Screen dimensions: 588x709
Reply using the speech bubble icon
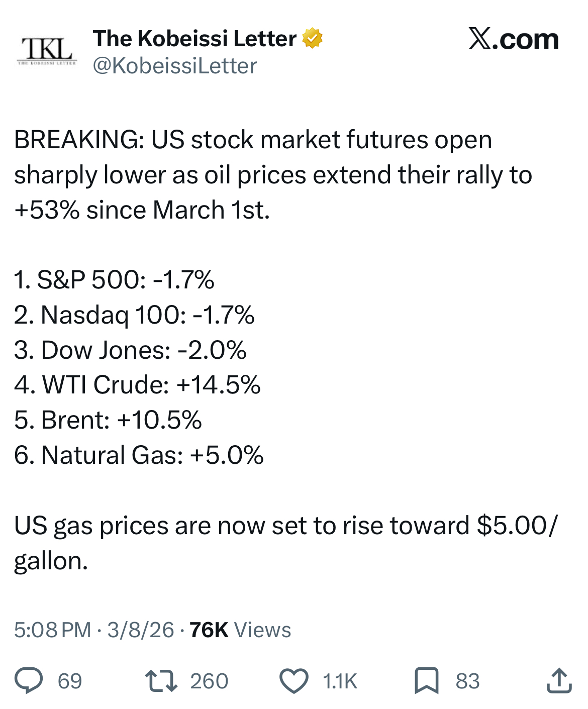28,680
